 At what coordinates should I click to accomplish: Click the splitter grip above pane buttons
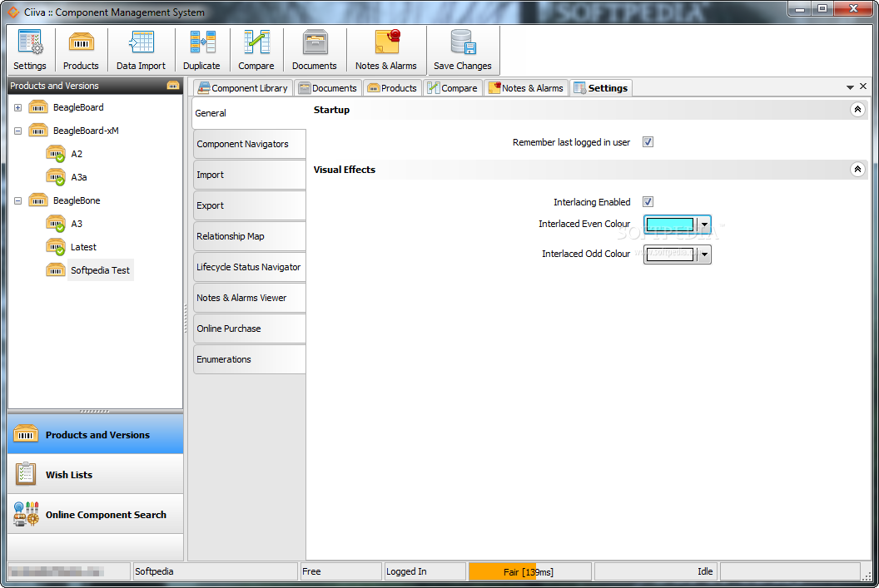click(95, 411)
